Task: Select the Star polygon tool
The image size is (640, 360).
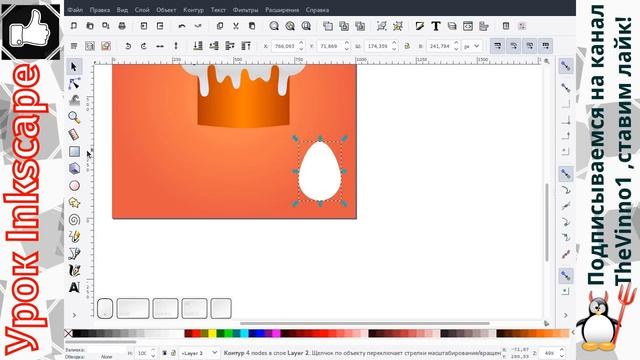Action: pos(74,202)
